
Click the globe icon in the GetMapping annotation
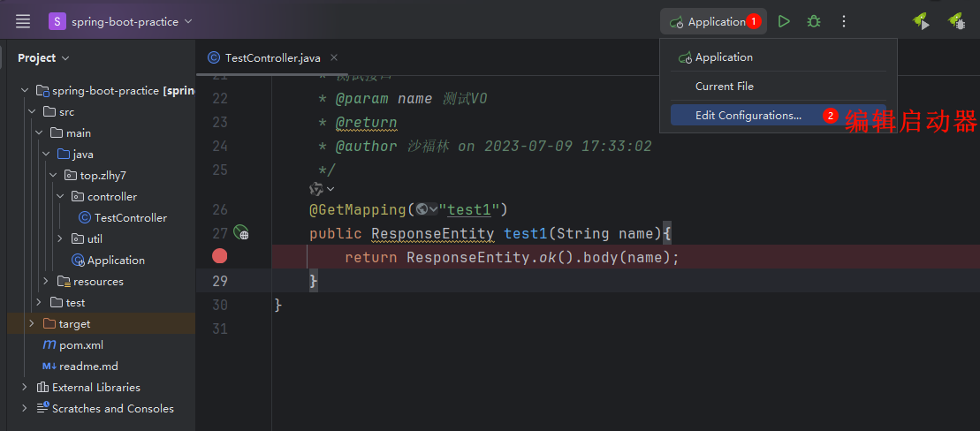[x=422, y=209]
